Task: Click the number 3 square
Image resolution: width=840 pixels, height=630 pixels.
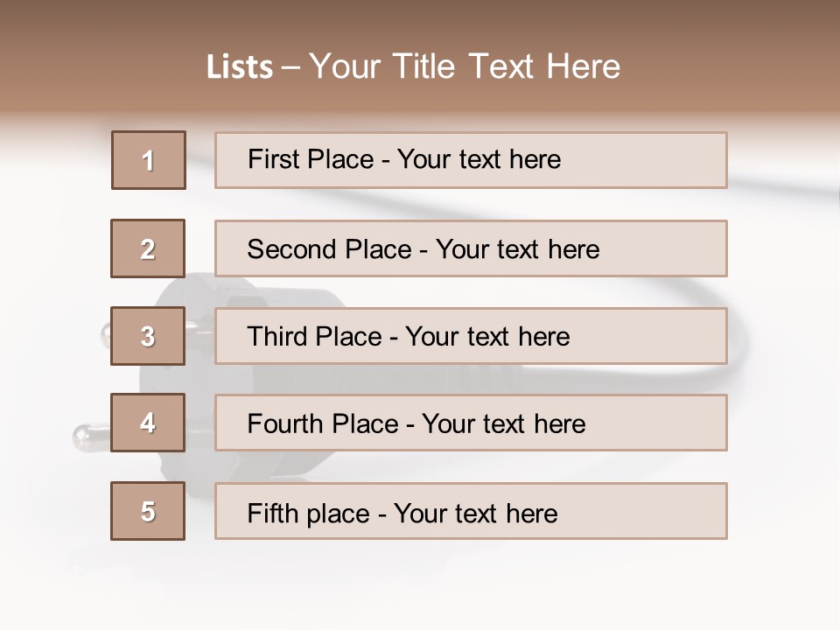Action: pos(149,336)
